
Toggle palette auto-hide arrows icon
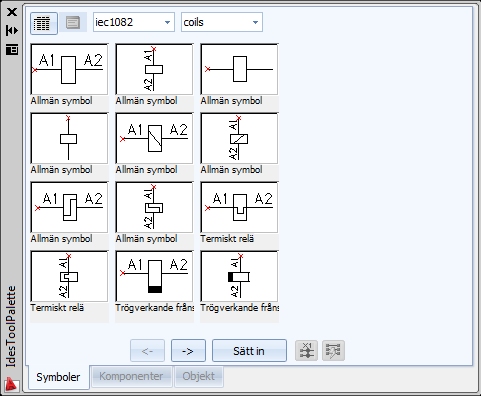12,31
